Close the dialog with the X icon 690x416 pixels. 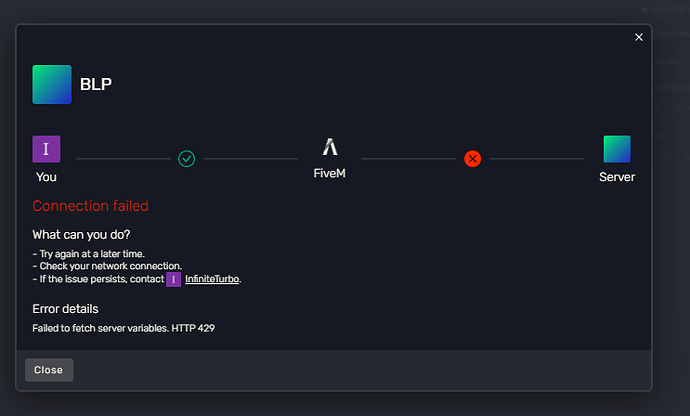639,37
